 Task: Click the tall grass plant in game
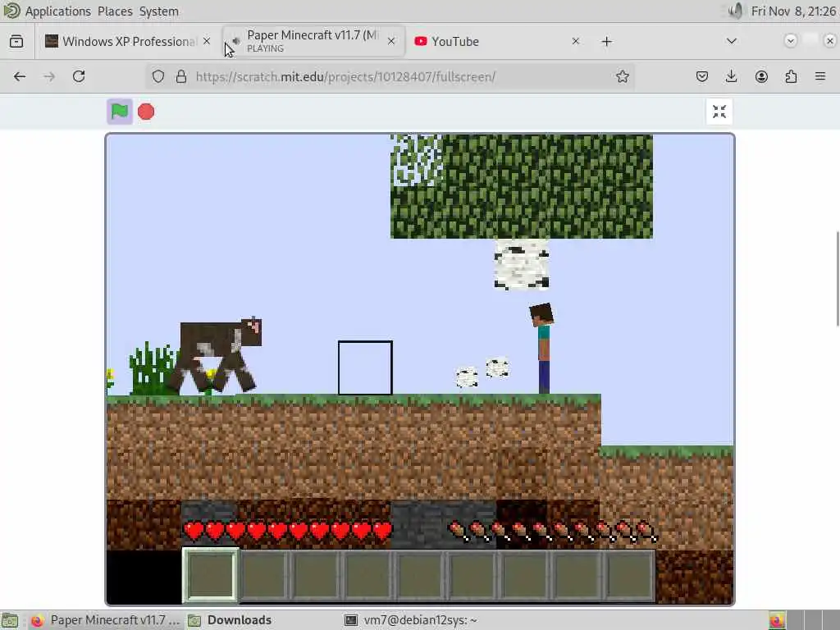pos(152,369)
